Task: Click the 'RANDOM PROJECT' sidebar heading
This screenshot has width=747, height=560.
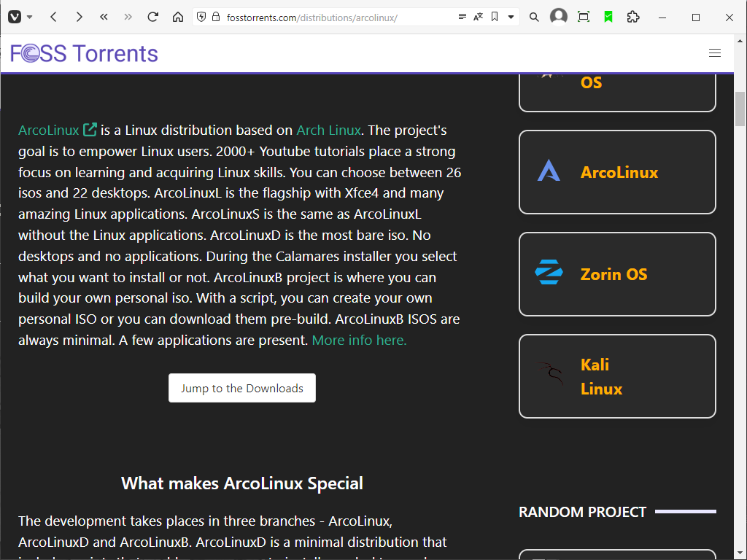Action: click(582, 512)
